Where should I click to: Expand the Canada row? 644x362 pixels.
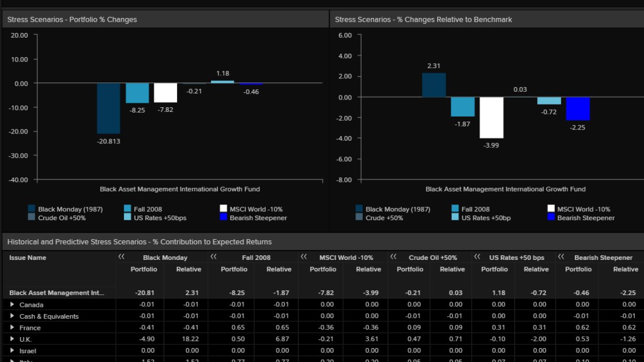13,305
